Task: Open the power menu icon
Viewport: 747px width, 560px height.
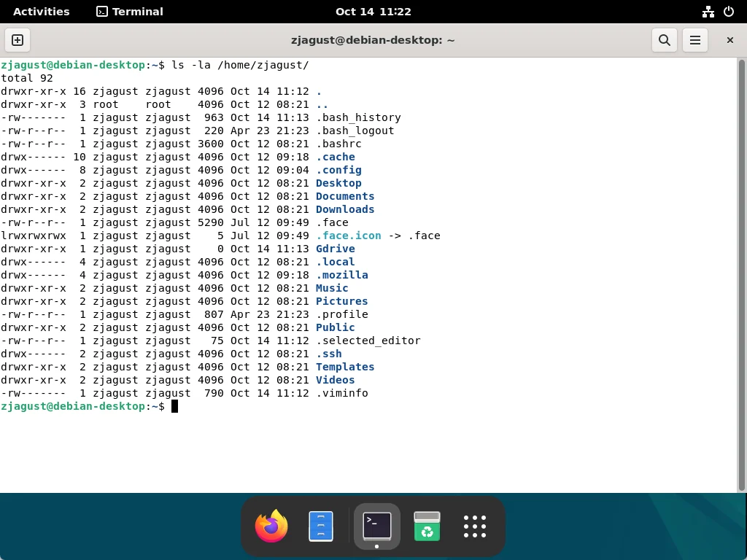Action: pyautogui.click(x=729, y=12)
